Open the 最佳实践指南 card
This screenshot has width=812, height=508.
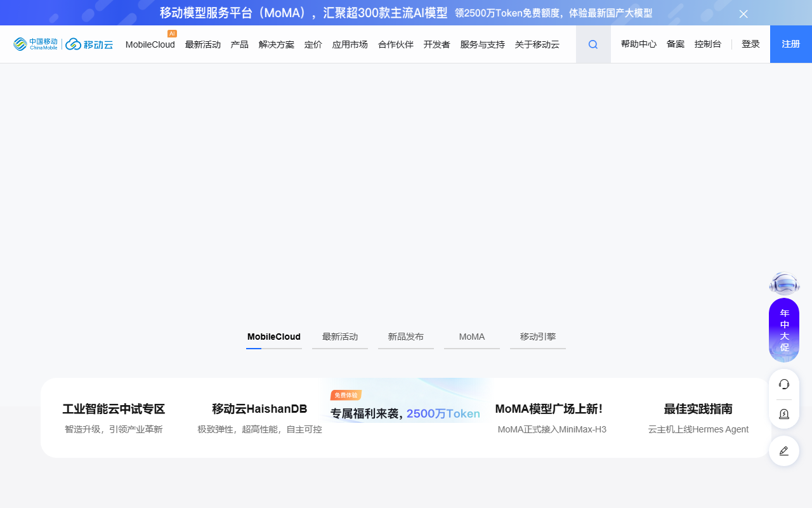point(698,418)
